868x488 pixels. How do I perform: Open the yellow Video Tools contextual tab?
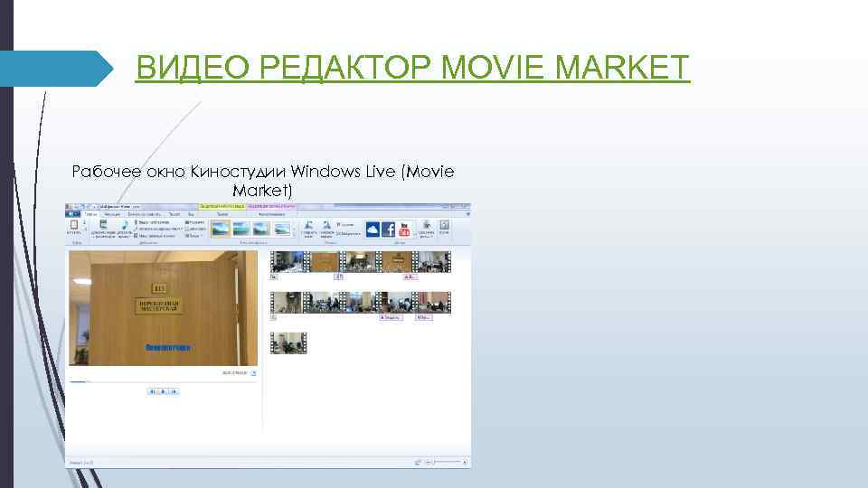222,206
